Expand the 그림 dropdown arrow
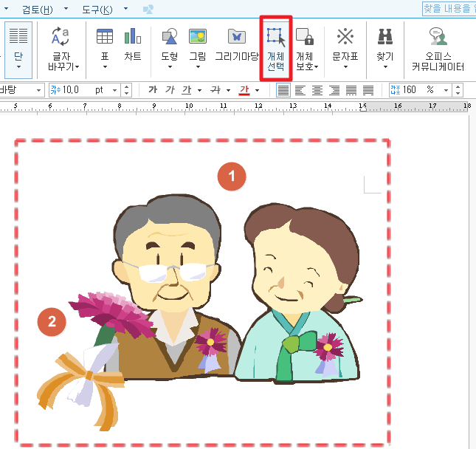 click(198, 67)
